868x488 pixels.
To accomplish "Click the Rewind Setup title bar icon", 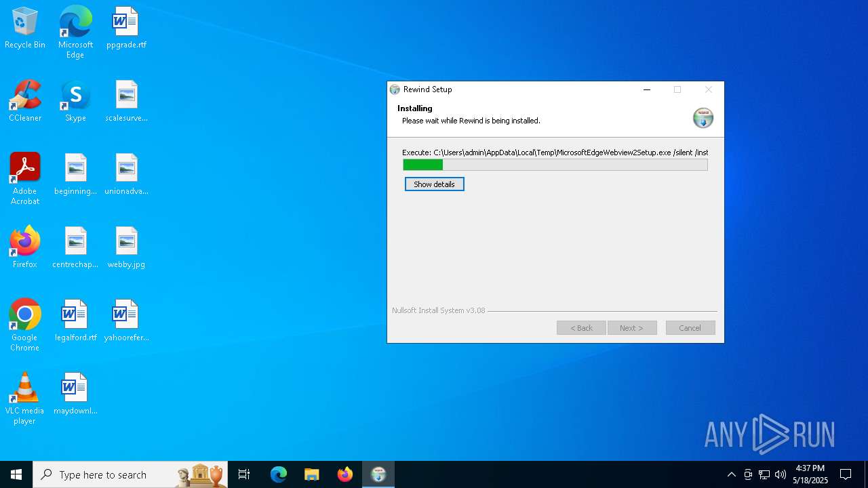I will (x=395, y=89).
